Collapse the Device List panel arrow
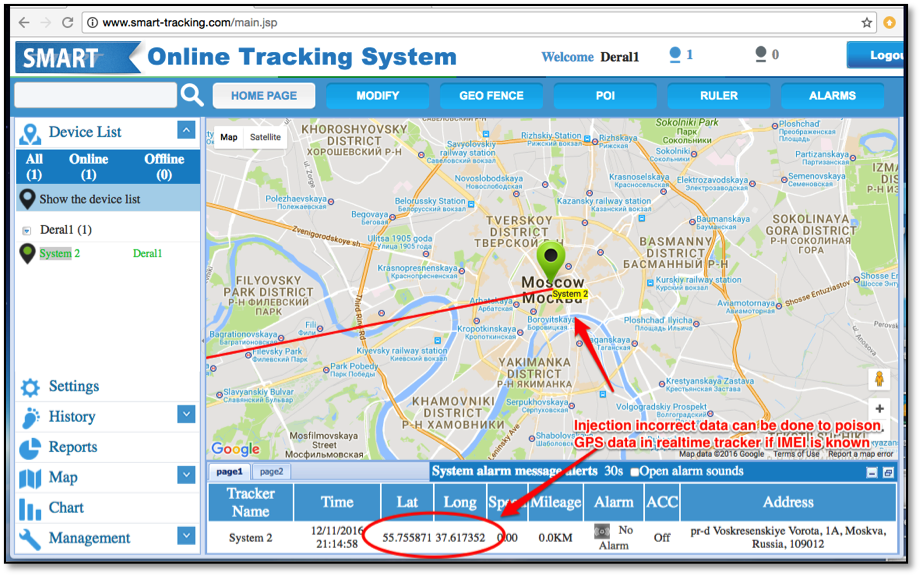 pyautogui.click(x=186, y=130)
